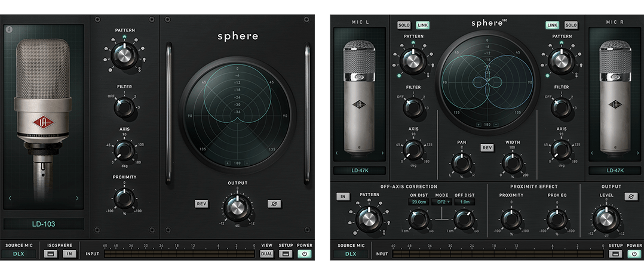Enable SOLO for Mic R
This screenshot has width=644, height=275.
571,25
